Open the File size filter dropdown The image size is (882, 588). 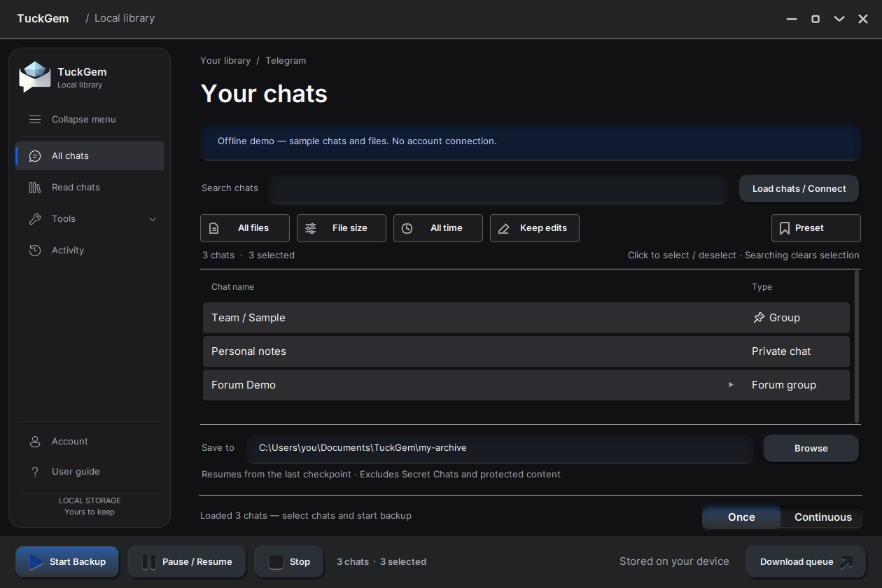342,228
